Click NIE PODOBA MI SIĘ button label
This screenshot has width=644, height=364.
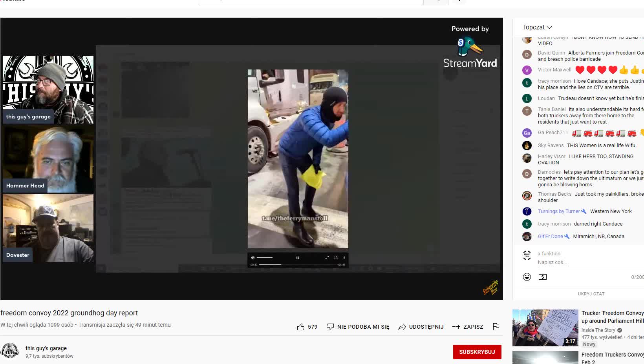(363, 327)
